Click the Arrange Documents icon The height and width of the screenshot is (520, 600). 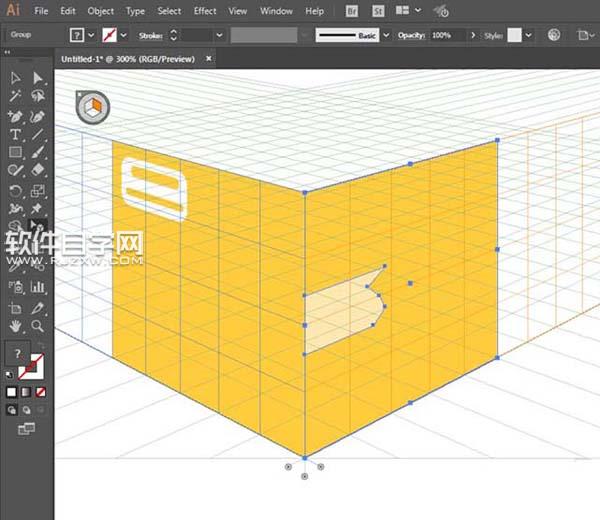pyautogui.click(x=402, y=11)
